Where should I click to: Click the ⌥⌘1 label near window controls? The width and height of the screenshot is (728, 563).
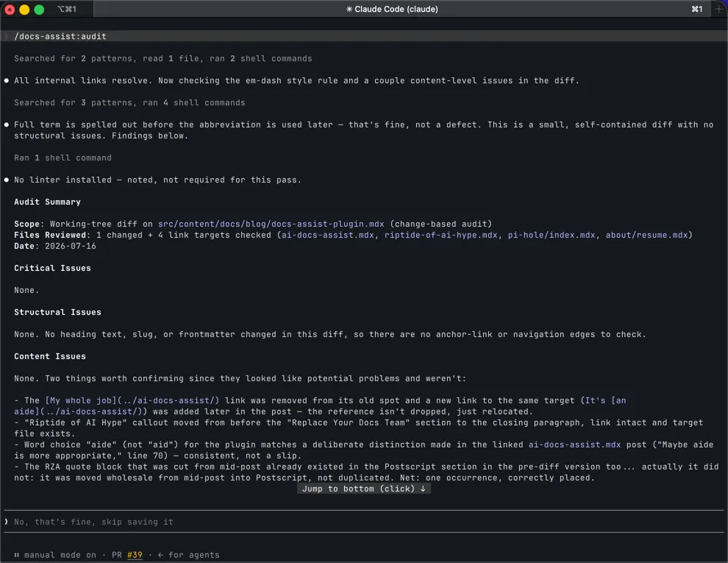pyautogui.click(x=66, y=9)
